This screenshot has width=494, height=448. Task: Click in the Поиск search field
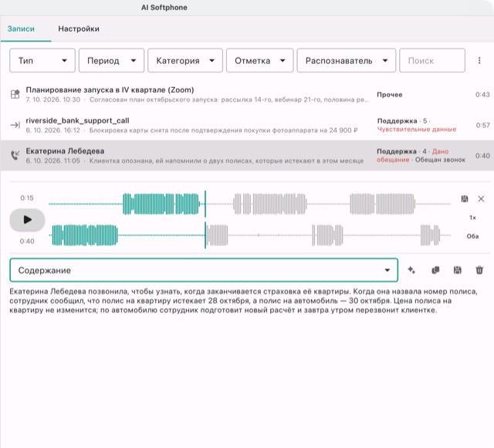432,60
